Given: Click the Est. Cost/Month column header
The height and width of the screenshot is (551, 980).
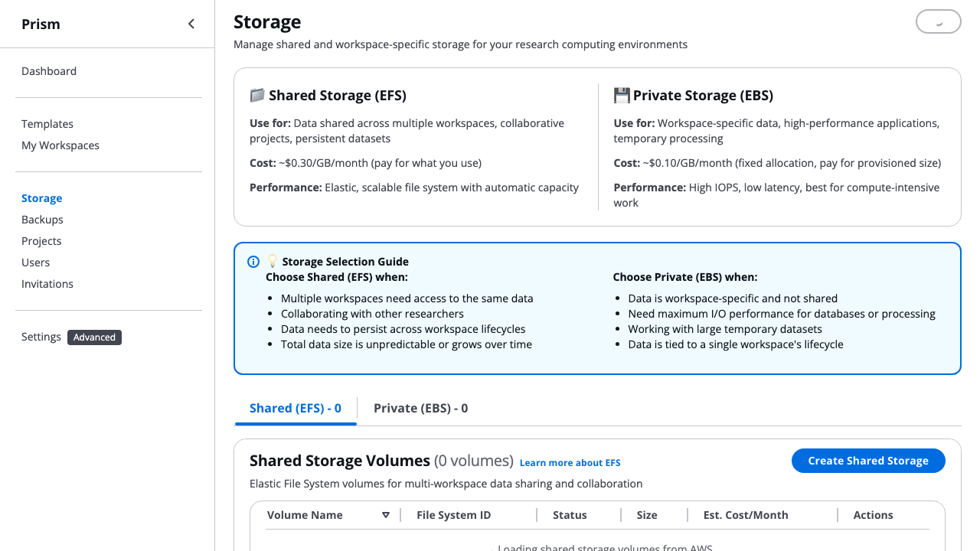Looking at the screenshot, I should coord(746,515).
